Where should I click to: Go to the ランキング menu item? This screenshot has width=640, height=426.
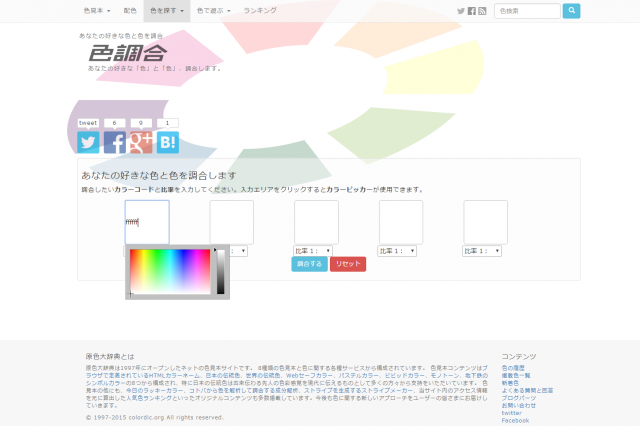[260, 11]
